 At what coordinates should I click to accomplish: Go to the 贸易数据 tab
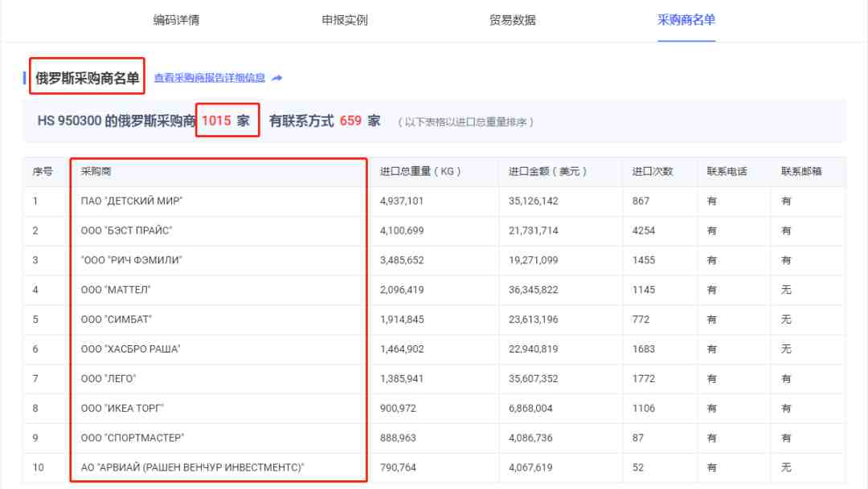[x=512, y=20]
